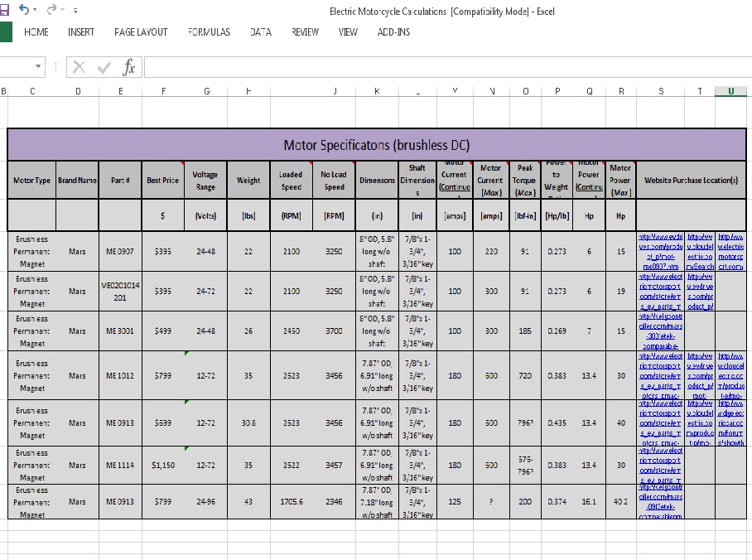Click the [lbf-in] units cell
The image size is (752, 560).
[x=525, y=216]
